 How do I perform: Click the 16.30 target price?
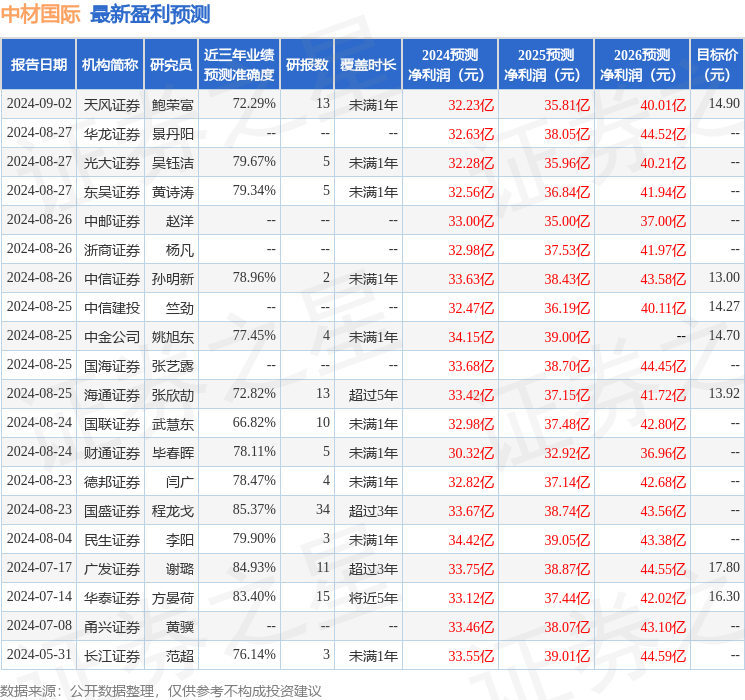(724, 596)
